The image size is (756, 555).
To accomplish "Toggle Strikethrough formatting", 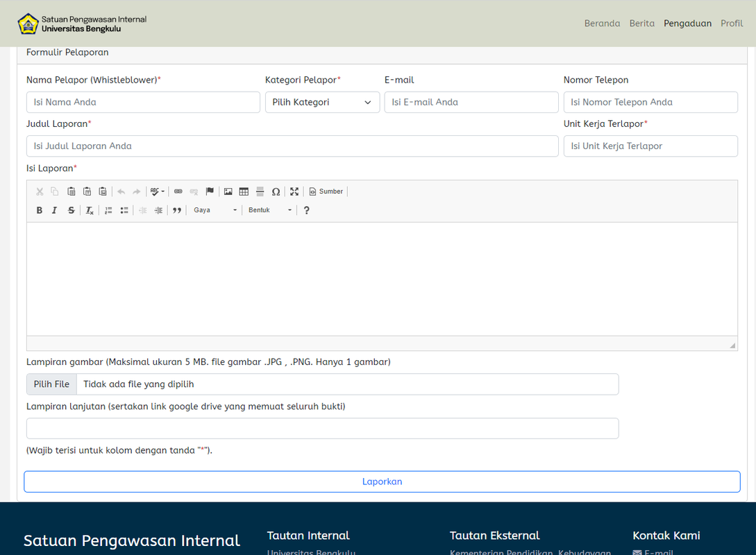I will (x=71, y=210).
